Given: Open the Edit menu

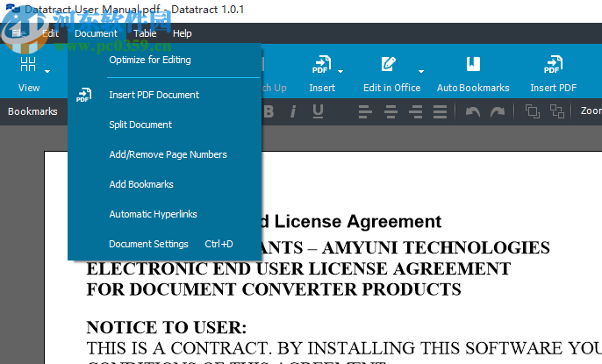Looking at the screenshot, I should 50,33.
